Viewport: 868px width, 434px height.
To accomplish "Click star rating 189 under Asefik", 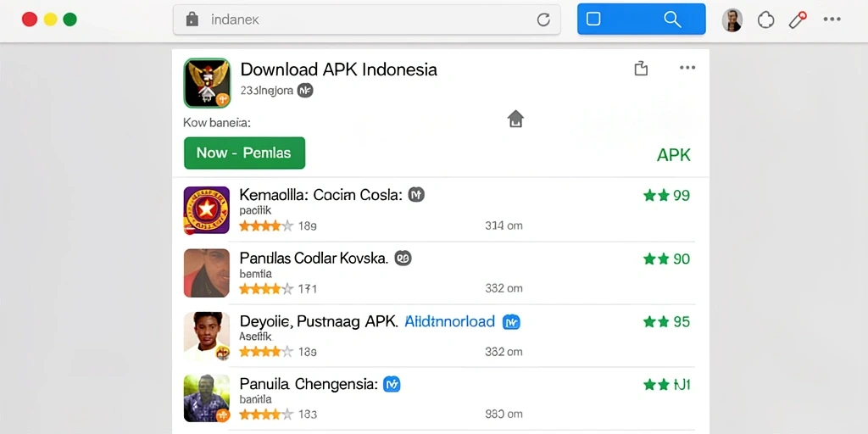I will (x=278, y=352).
